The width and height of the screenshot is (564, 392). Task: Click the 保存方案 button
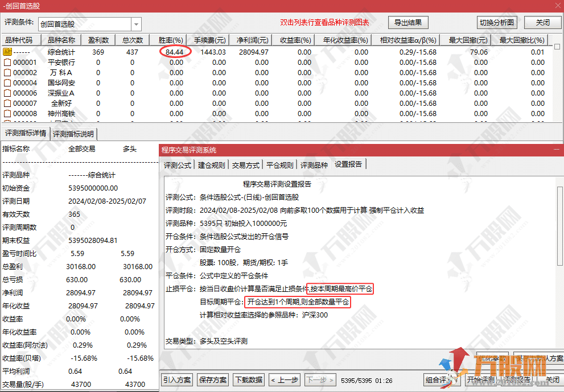click(x=213, y=380)
